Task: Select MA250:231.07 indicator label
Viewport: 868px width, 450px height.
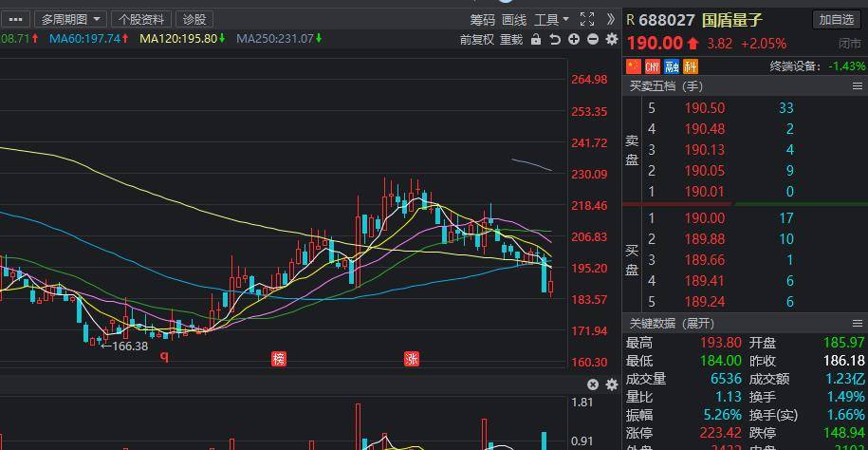Action: (x=279, y=38)
